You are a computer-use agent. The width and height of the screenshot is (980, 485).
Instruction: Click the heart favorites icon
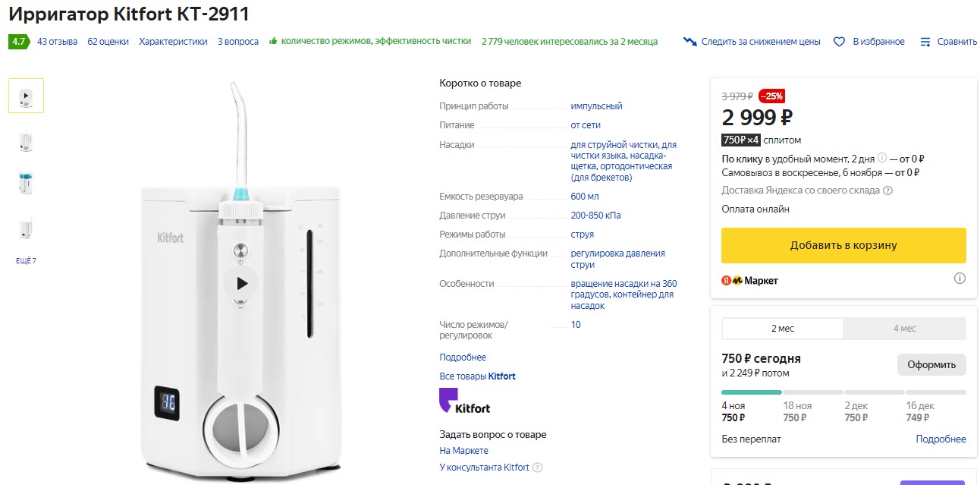[839, 42]
